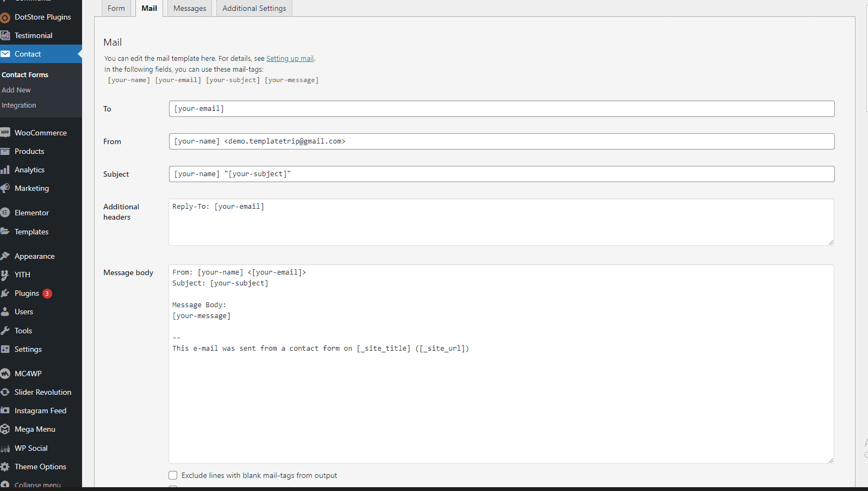The width and height of the screenshot is (868, 491).
Task: Open the Messages tab
Action: [x=190, y=8]
